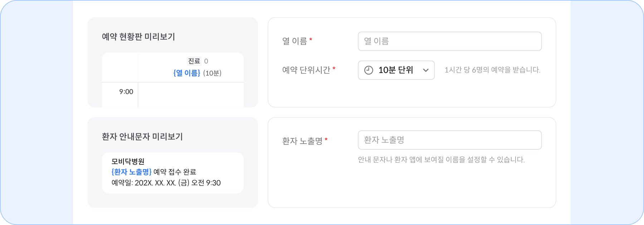Screen dimensions: 644x225
Task: Click the 예약 현황판 미리보기 heading
Action: tap(138, 37)
